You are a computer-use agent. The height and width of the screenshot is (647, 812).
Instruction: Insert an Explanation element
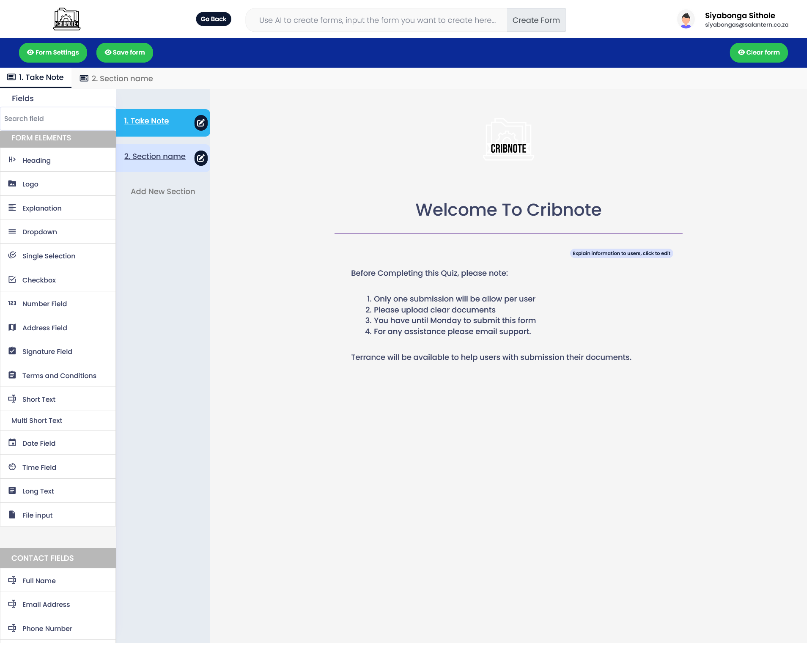click(41, 208)
